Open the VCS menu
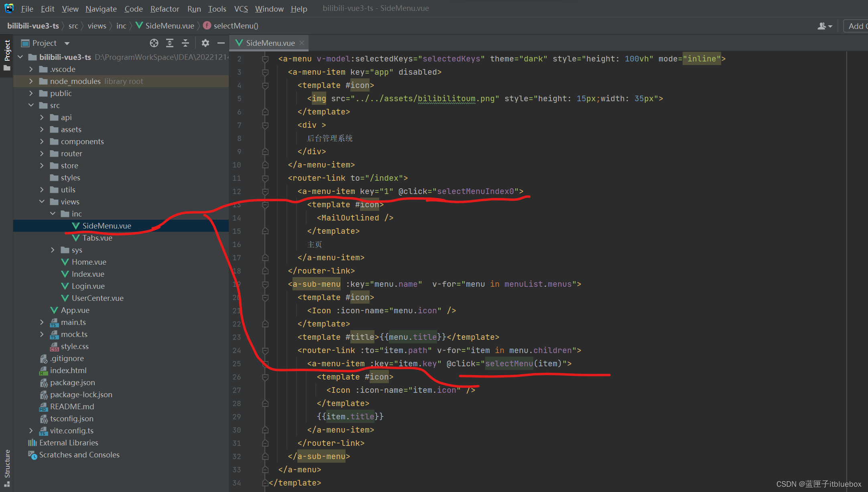The image size is (868, 492). (241, 8)
